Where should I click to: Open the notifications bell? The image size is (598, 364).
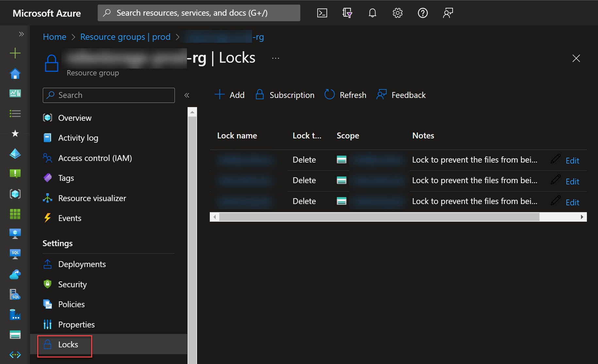372,13
